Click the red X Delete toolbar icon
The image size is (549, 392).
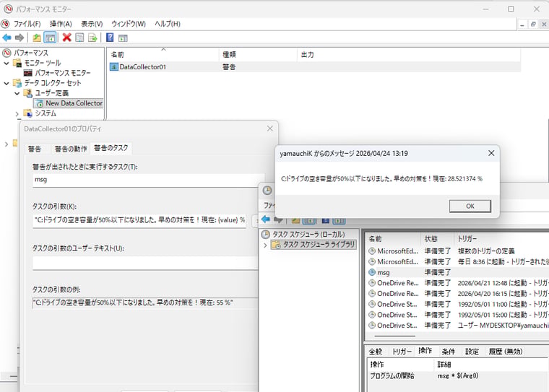[x=67, y=38]
